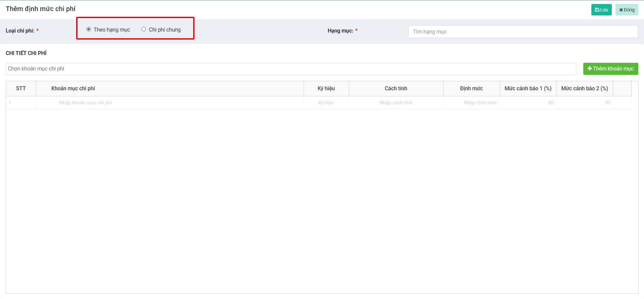The width and height of the screenshot is (644, 299).
Task: Focus the Nhập khoản mục chi phí cell
Action: [x=169, y=103]
